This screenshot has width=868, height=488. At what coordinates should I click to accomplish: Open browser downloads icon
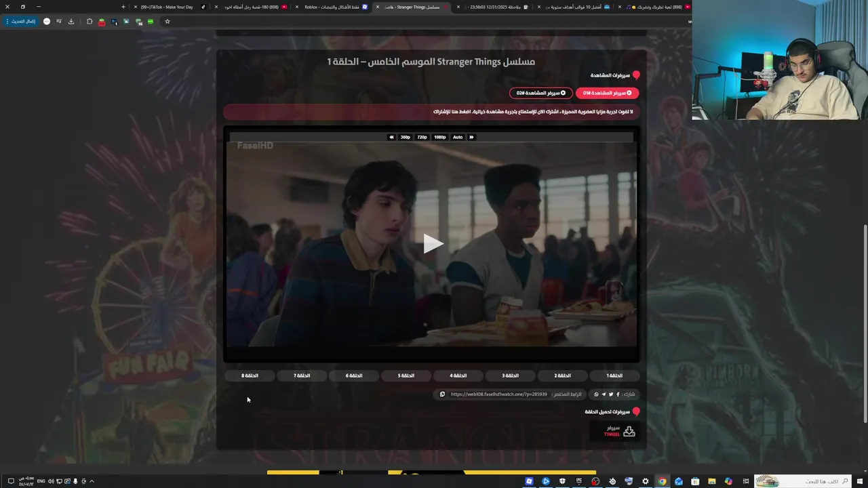[x=71, y=21]
